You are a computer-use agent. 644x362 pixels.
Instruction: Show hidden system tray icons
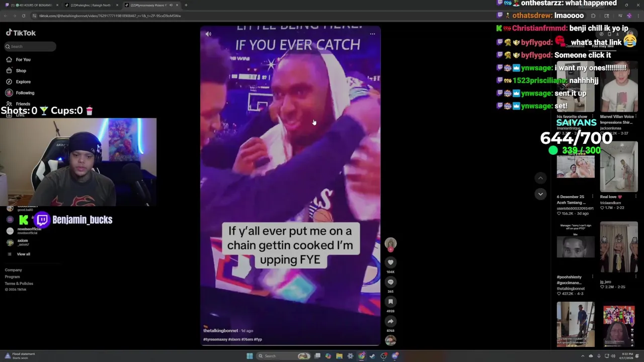point(583,356)
